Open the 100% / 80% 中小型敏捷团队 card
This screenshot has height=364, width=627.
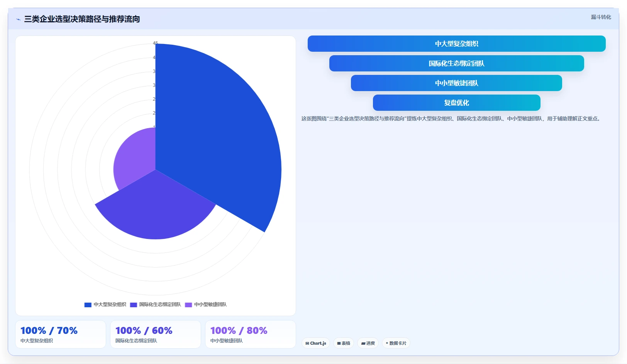(x=251, y=334)
